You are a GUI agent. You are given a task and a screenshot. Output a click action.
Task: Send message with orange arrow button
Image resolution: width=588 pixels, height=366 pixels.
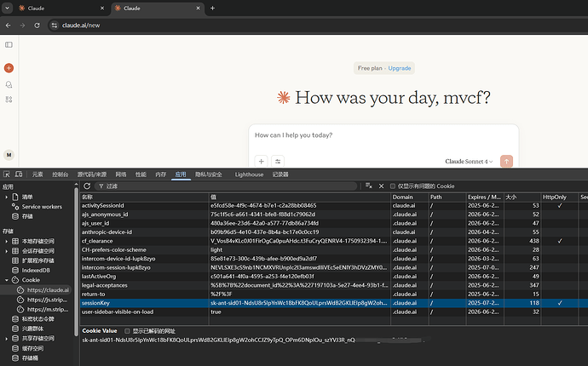(x=507, y=162)
